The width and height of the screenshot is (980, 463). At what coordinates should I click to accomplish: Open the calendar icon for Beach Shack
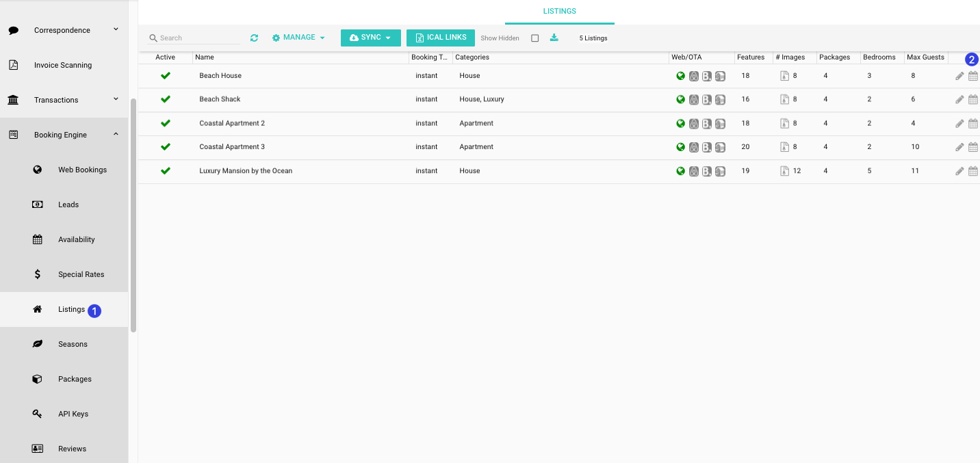coord(972,100)
